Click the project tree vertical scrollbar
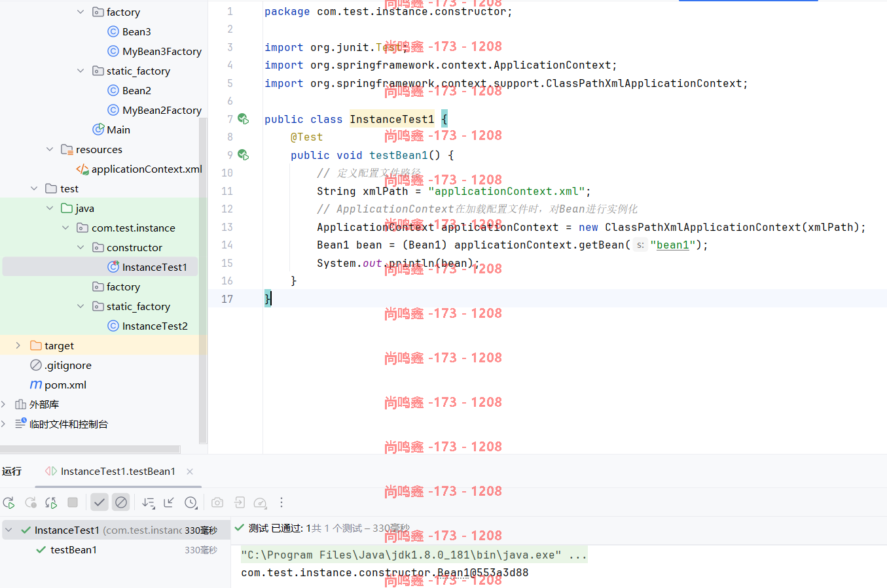 click(x=203, y=280)
